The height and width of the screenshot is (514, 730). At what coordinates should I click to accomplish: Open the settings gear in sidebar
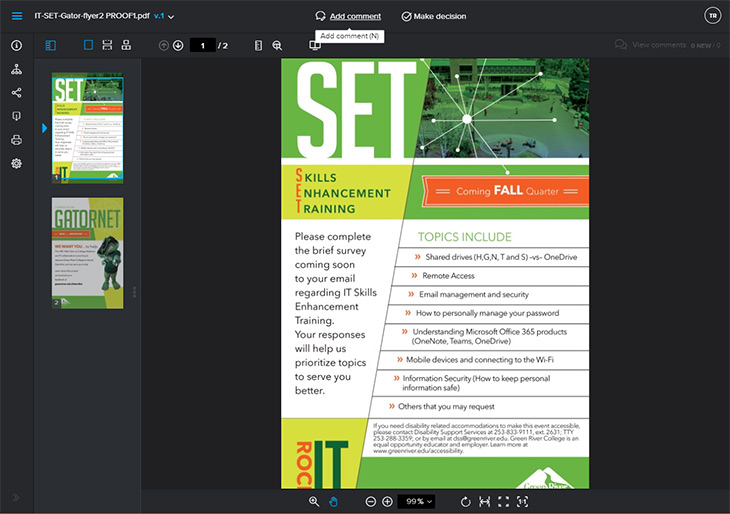click(x=16, y=163)
